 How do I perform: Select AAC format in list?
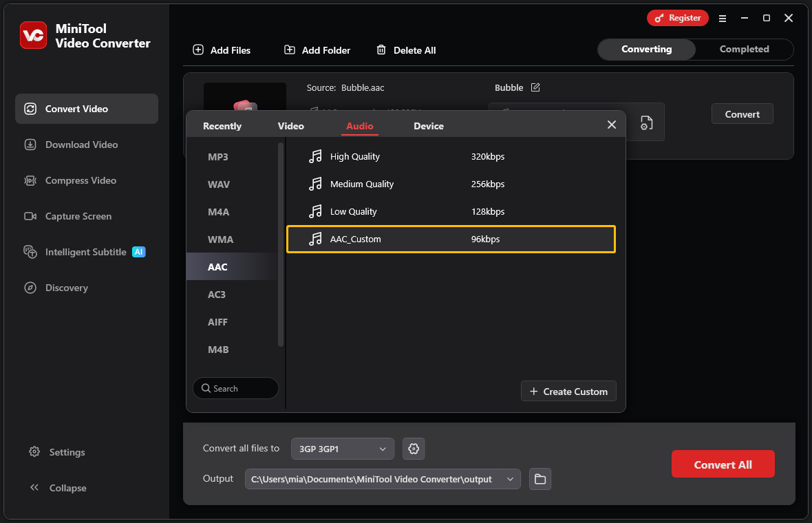232,267
